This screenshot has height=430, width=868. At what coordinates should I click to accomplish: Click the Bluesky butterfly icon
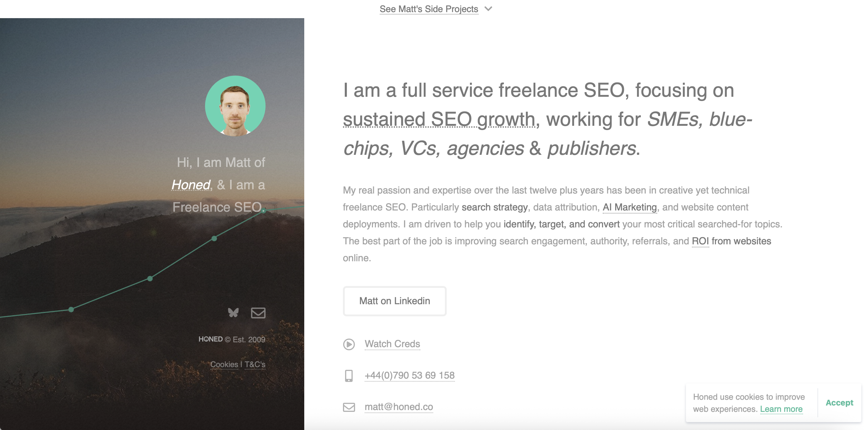coord(233,313)
